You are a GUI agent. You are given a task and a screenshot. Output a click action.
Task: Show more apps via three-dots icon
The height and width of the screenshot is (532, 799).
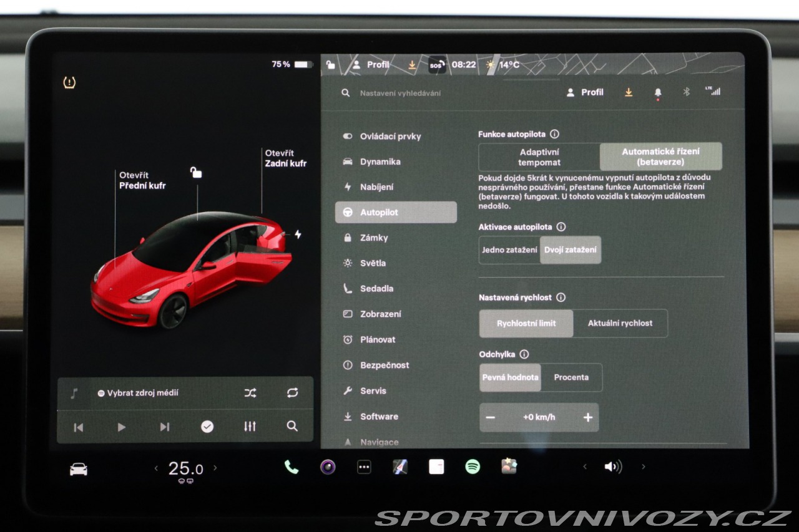[x=364, y=467]
